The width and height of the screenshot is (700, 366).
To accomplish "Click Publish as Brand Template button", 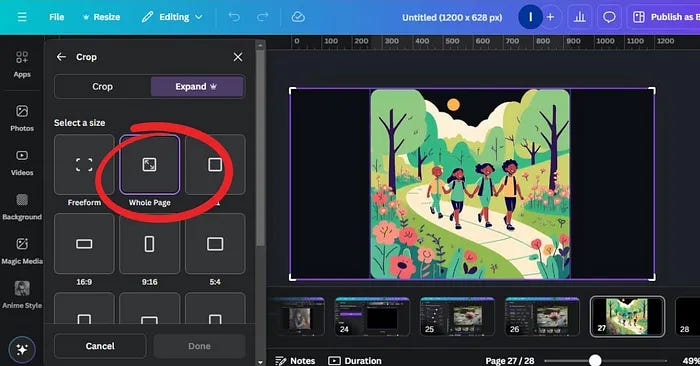I will [664, 17].
